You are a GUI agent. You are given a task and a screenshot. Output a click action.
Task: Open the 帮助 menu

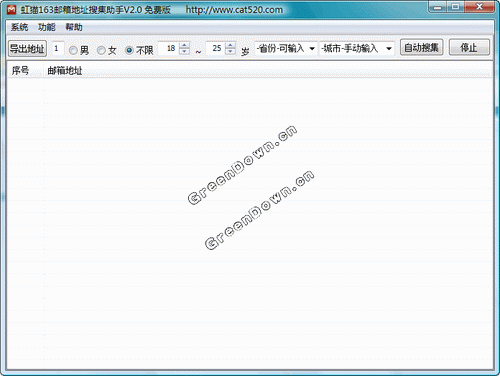pyautogui.click(x=74, y=27)
